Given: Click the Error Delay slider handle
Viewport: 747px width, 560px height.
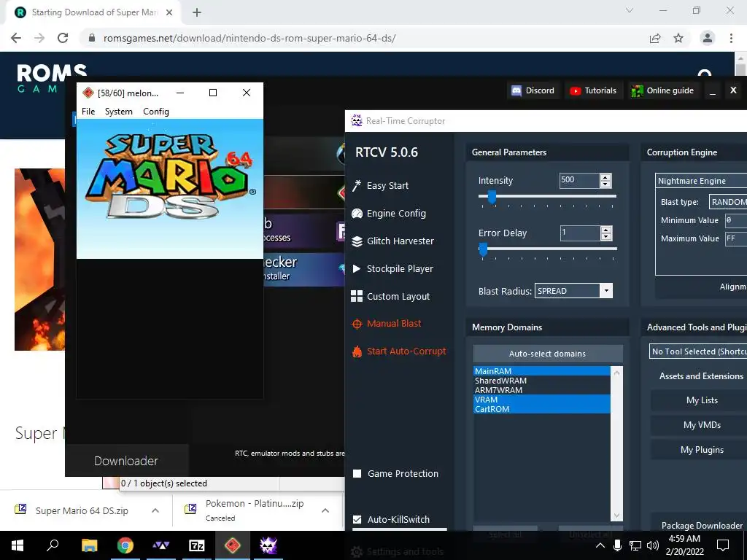Looking at the screenshot, I should click(483, 249).
